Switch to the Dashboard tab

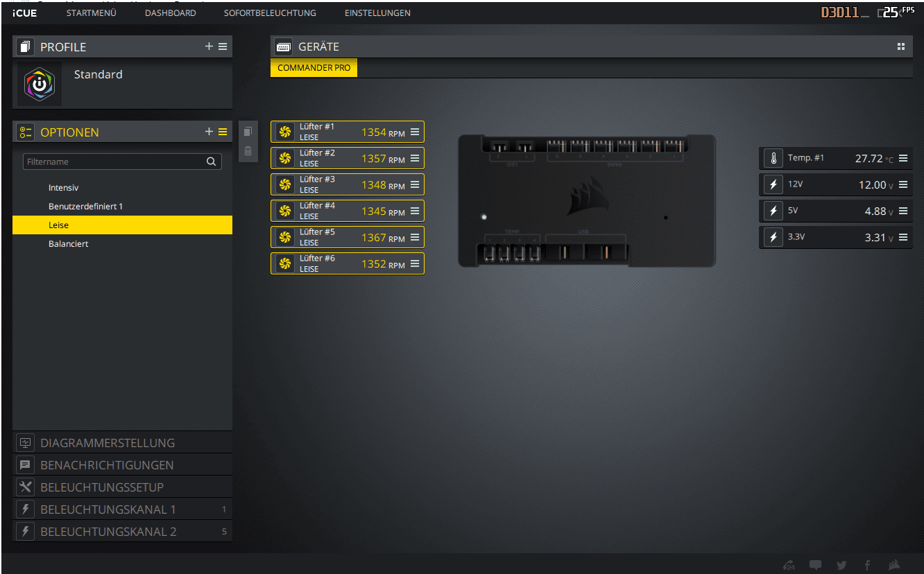tap(170, 13)
